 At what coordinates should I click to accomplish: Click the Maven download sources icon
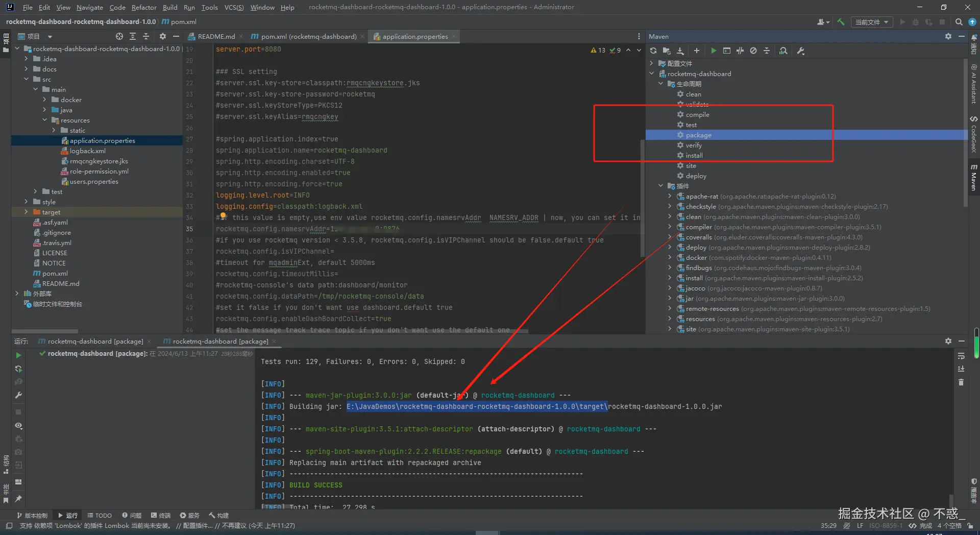pyautogui.click(x=680, y=51)
